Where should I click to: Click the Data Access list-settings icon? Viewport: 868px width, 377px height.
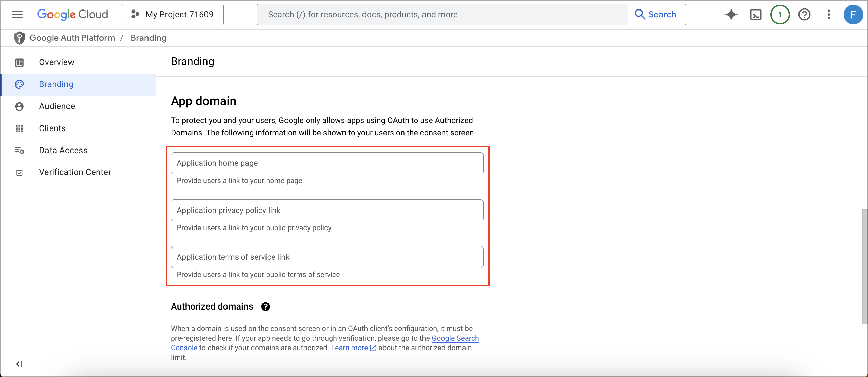[19, 151]
